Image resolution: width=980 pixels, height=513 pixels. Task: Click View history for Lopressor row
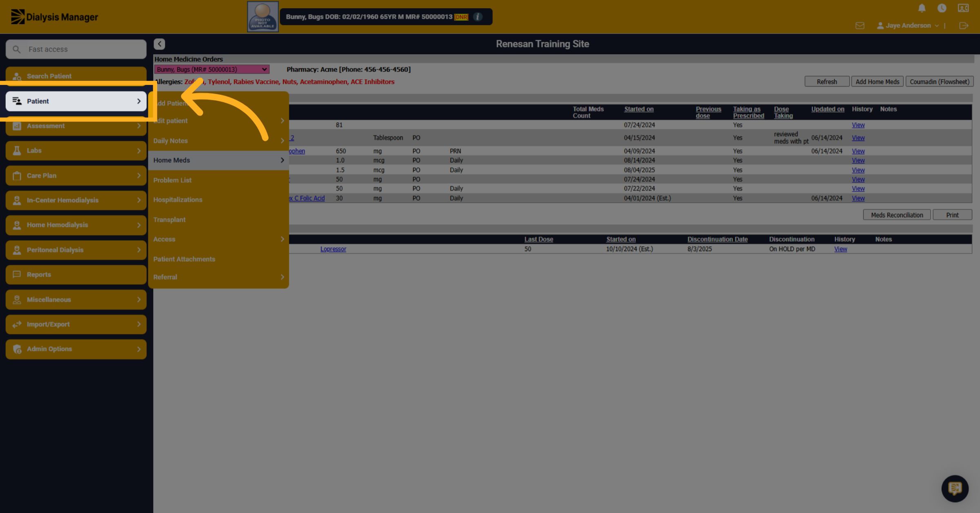click(840, 249)
